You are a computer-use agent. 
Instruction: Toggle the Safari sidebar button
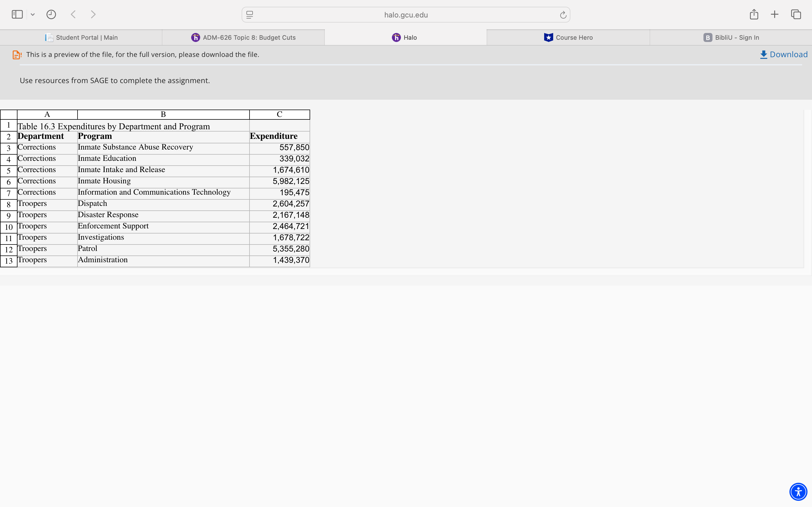pos(17,14)
